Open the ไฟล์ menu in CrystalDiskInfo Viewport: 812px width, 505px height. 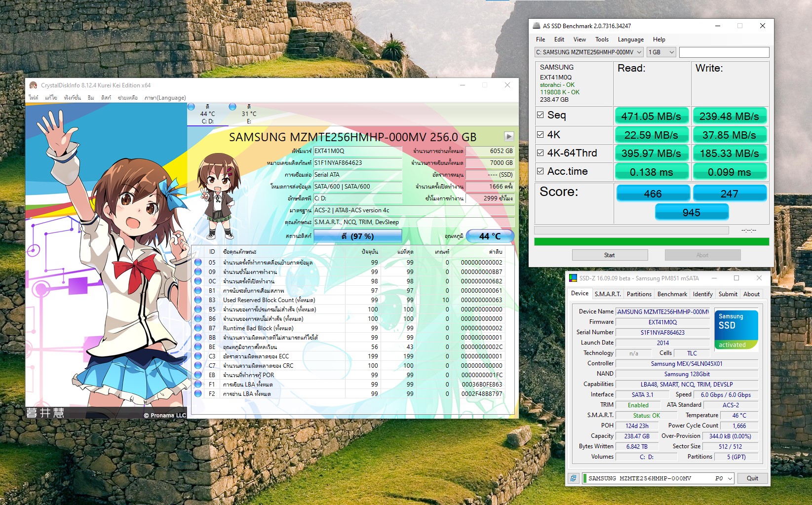coord(34,98)
